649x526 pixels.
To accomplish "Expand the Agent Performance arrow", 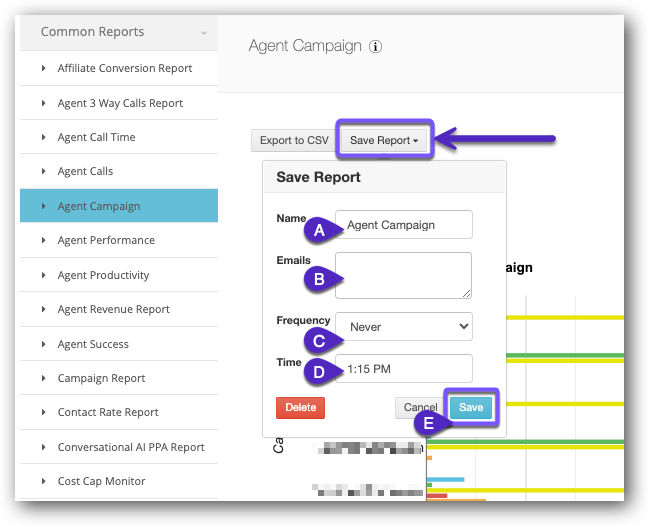I will coord(43,240).
